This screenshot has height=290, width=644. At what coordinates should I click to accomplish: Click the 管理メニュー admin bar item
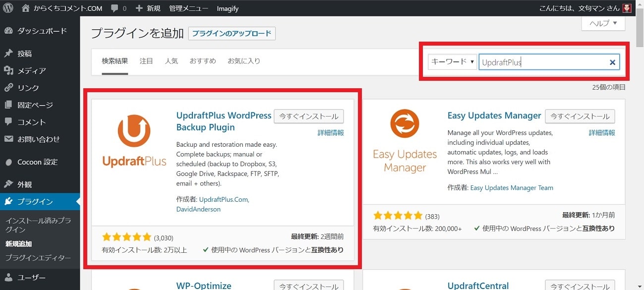(189, 8)
